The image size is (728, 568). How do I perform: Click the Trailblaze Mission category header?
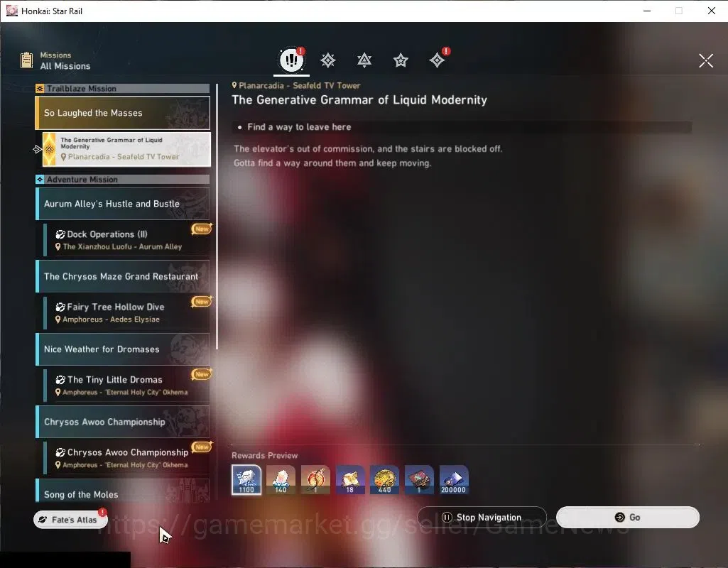(123, 88)
